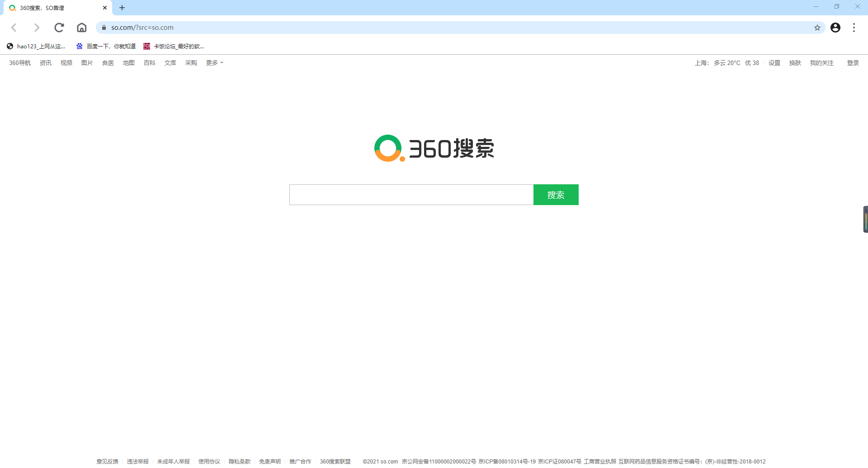Screen dimensions: 868x468
Task: Open 设置 in the top right
Action: pos(774,63)
